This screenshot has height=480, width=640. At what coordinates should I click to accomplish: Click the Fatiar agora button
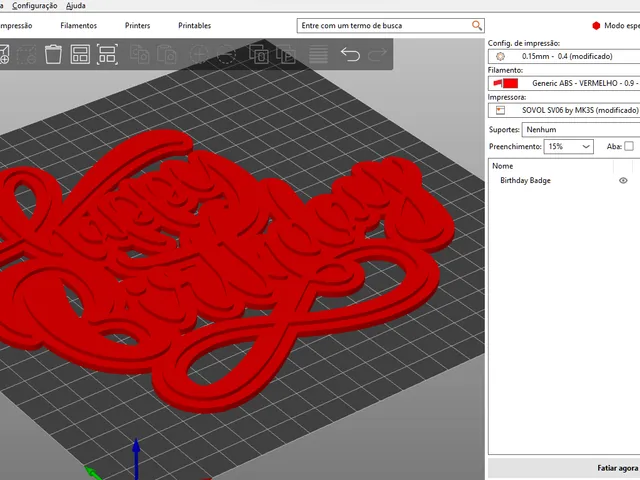[x=564, y=468]
